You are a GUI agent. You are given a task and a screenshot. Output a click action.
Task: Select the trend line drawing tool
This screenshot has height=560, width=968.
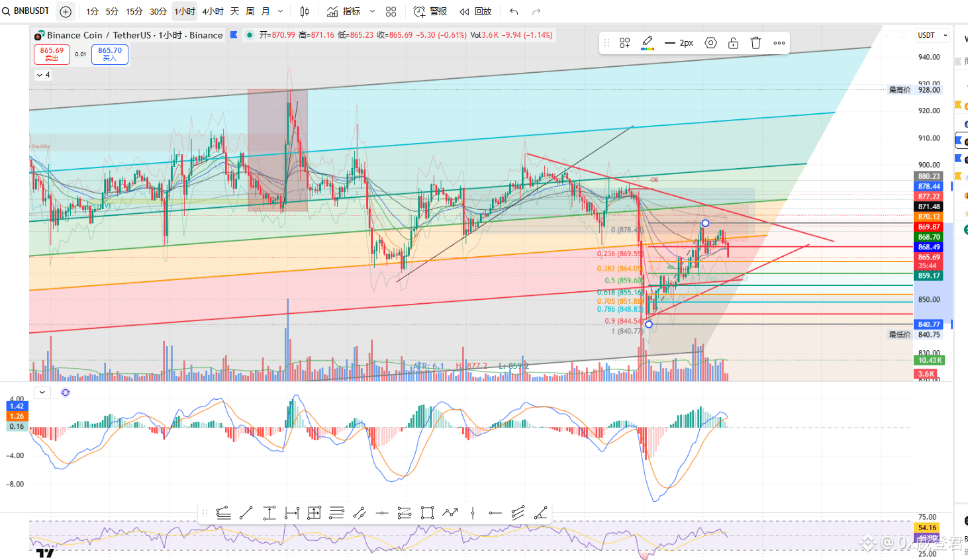pos(246,513)
